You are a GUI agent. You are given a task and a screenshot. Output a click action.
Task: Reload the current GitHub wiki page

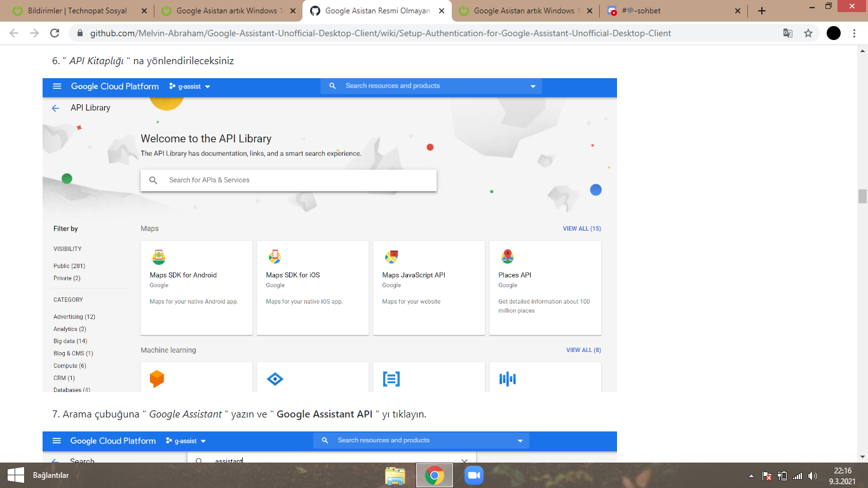(x=55, y=33)
